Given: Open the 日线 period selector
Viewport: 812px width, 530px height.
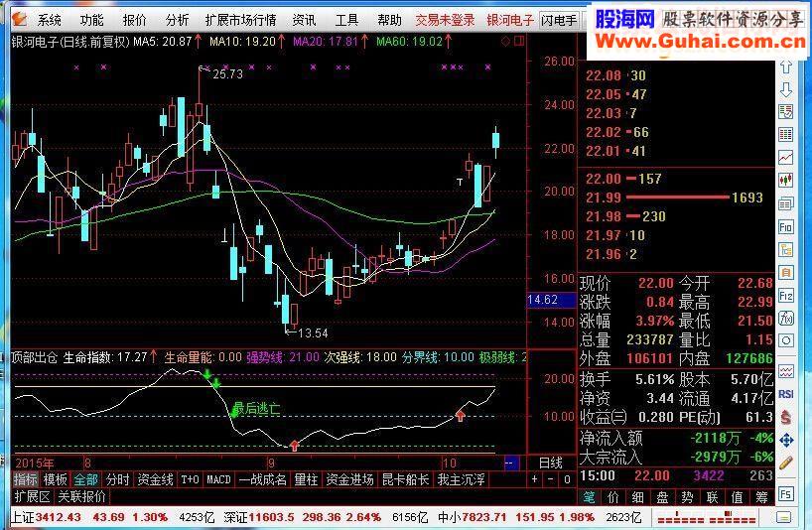Looking at the screenshot, I should point(551,463).
